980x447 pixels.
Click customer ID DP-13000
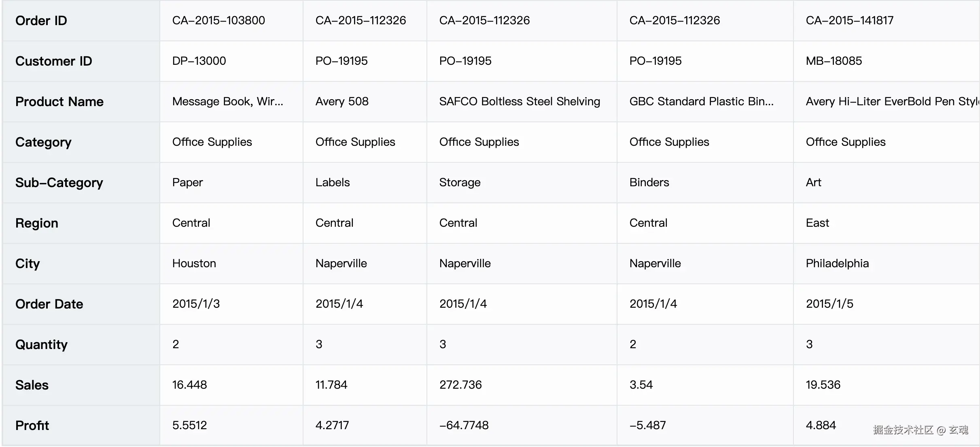tap(199, 61)
